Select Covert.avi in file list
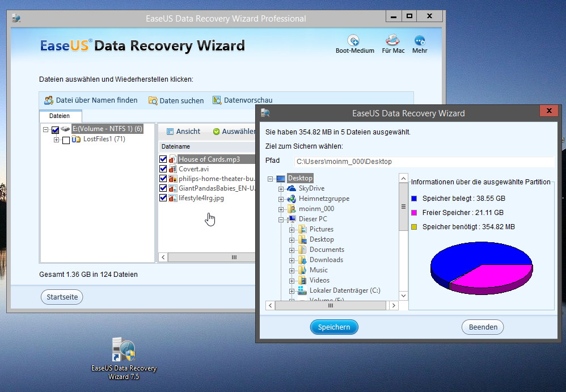 [x=193, y=169]
